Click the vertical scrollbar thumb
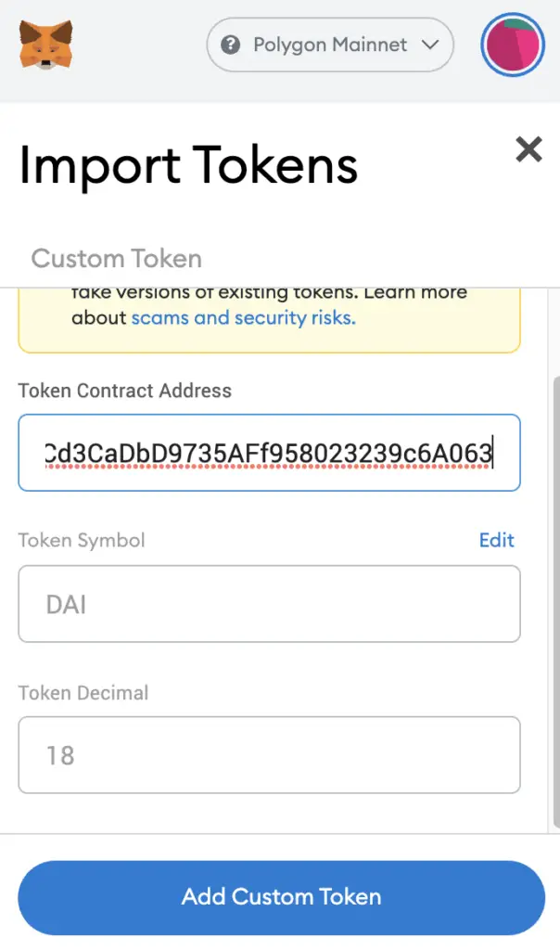Viewport: 560px width, 950px height. [556, 601]
